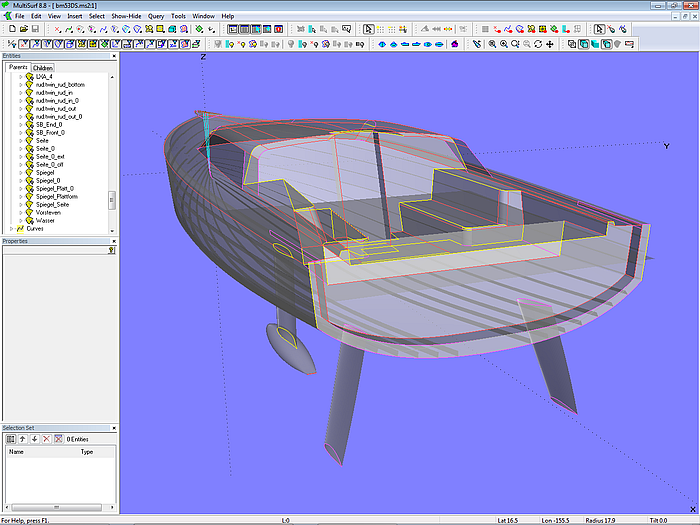Expand the Wasser entity node

tap(21, 221)
